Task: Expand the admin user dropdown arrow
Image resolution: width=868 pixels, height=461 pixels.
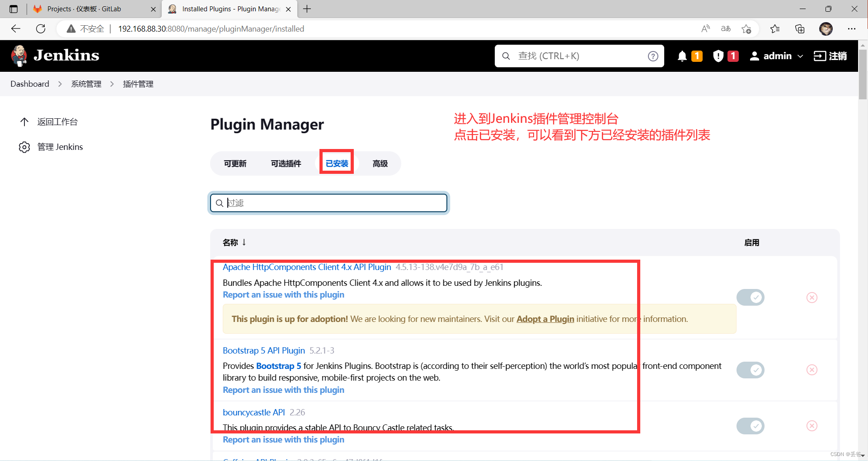Action: (800, 56)
